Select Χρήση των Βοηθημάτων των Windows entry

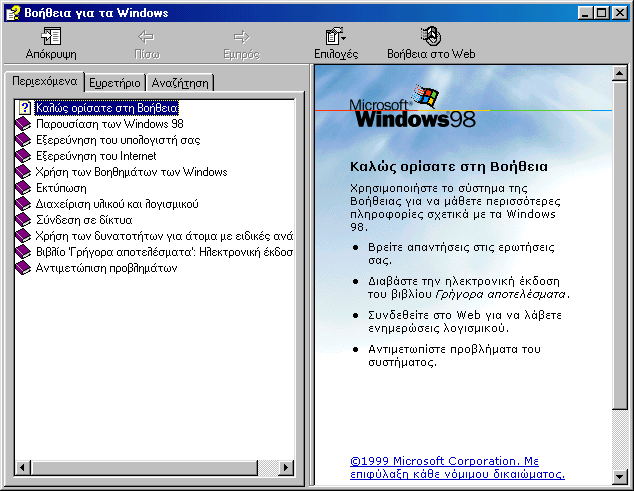pyautogui.click(x=131, y=172)
